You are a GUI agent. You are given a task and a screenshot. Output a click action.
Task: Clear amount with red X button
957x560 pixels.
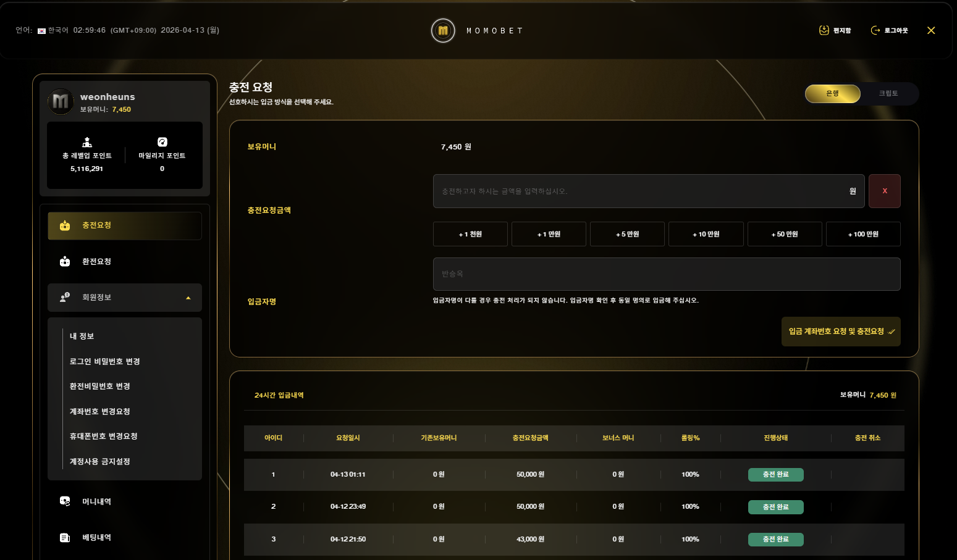[884, 191]
